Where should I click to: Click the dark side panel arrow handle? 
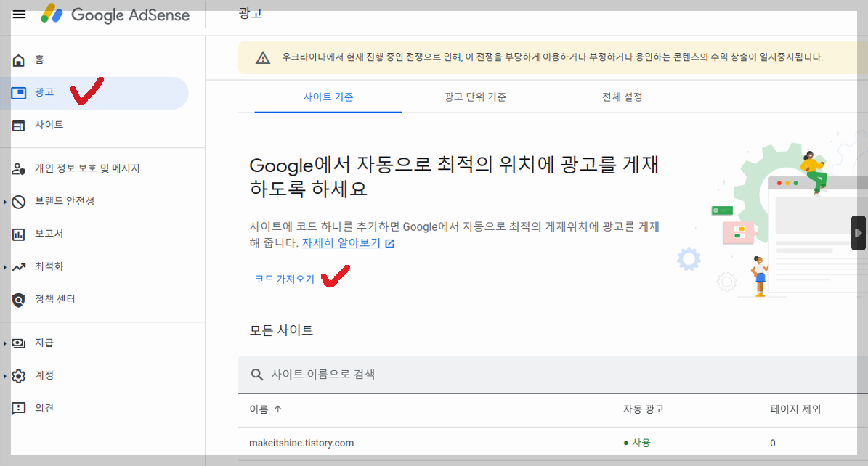coord(858,233)
